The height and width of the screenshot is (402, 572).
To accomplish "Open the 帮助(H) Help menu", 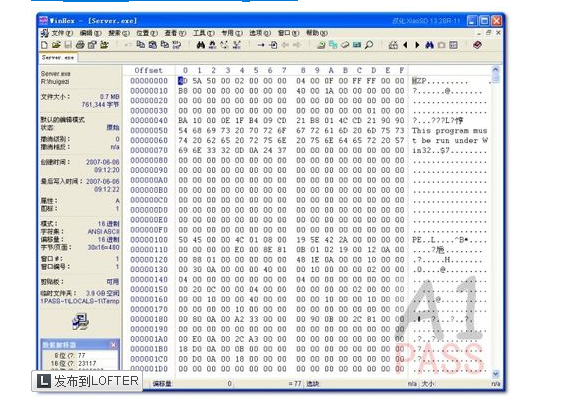I will coord(317,33).
